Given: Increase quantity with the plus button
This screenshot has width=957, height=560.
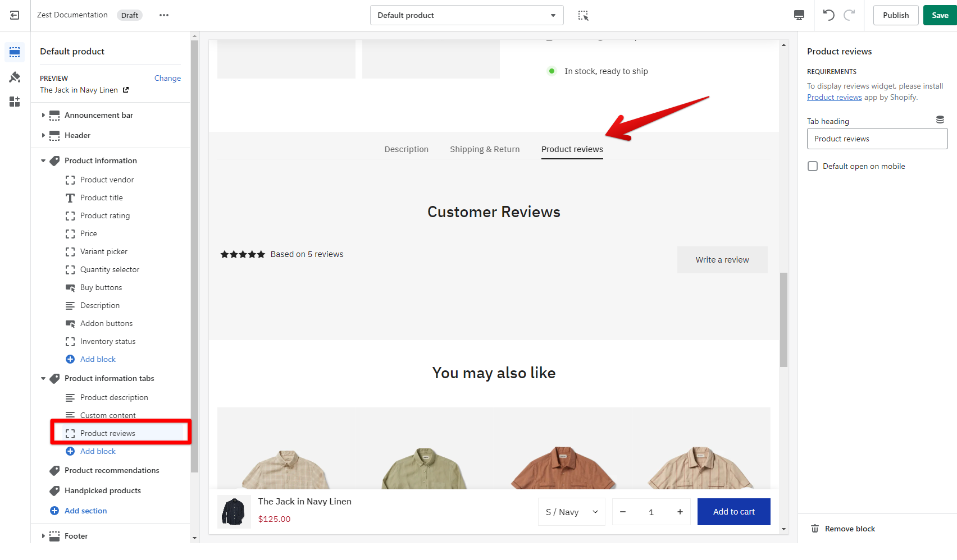Looking at the screenshot, I should (x=680, y=512).
